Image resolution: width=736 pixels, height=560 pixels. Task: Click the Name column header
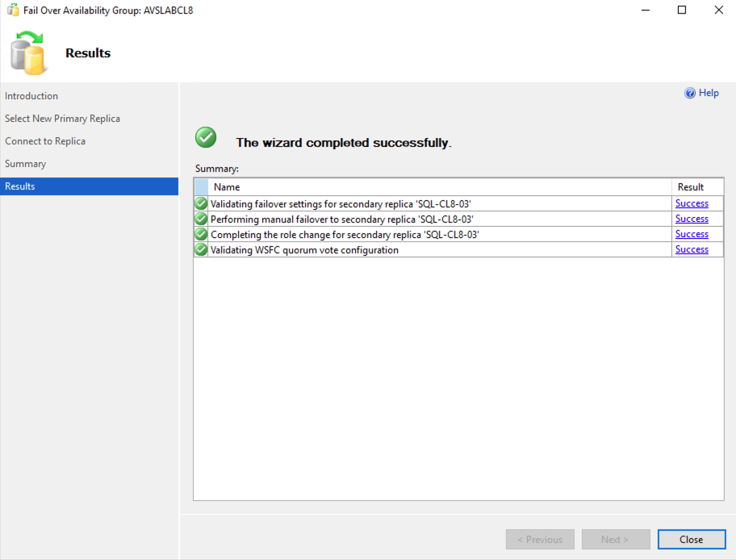[x=440, y=187]
